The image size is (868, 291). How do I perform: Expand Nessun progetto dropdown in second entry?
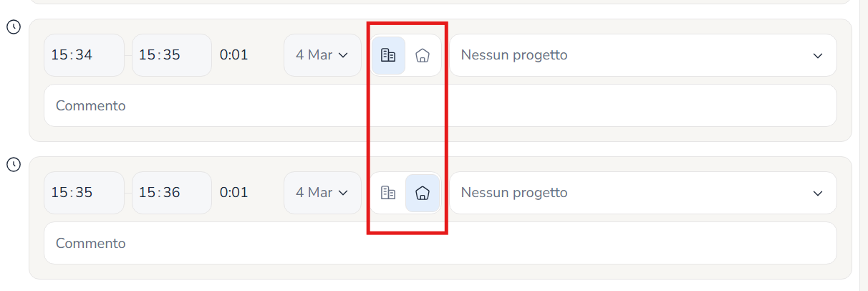643,193
